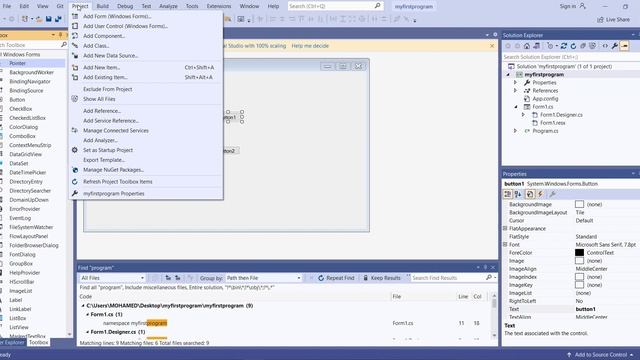Viewport: 640px width, 360px height.
Task: Click Expand All icon in Find results
Action: point(168,278)
